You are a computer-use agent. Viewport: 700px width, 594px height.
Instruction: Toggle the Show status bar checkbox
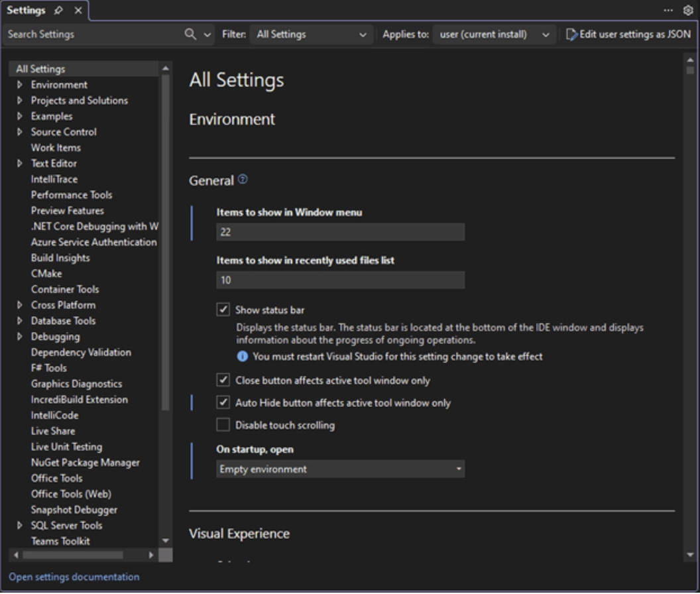(223, 310)
